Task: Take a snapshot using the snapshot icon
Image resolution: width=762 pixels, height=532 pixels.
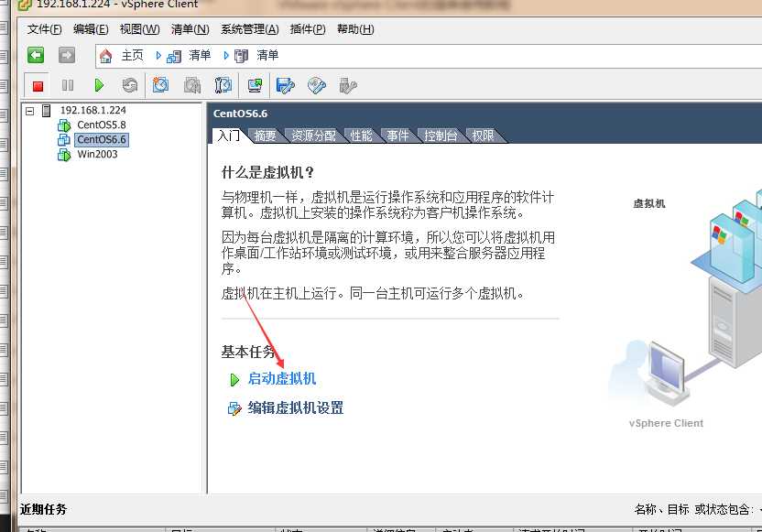Action: (x=160, y=85)
